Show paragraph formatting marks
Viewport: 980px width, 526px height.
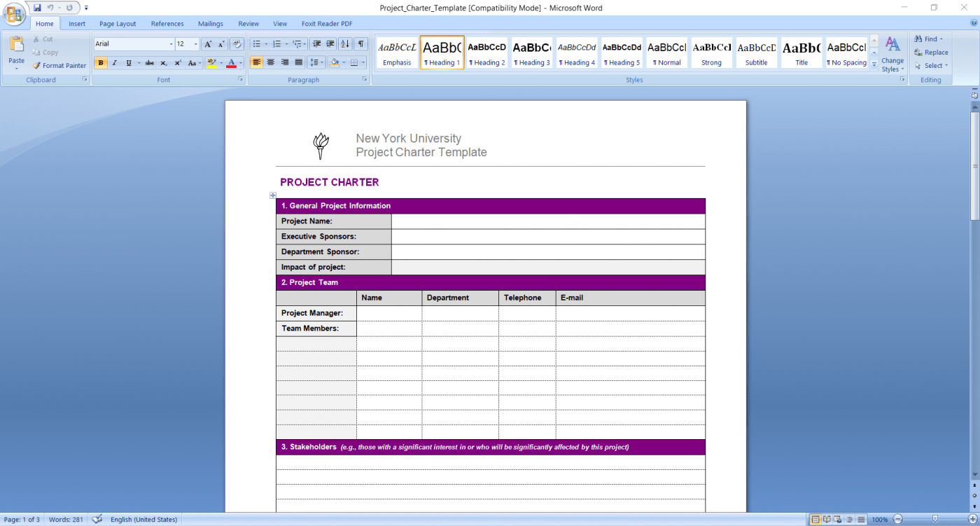coord(361,44)
